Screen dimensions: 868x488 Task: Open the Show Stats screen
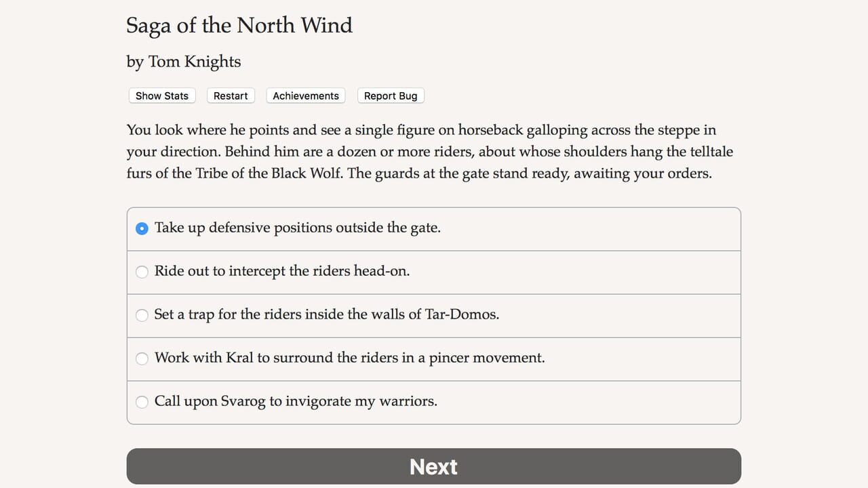tap(162, 96)
